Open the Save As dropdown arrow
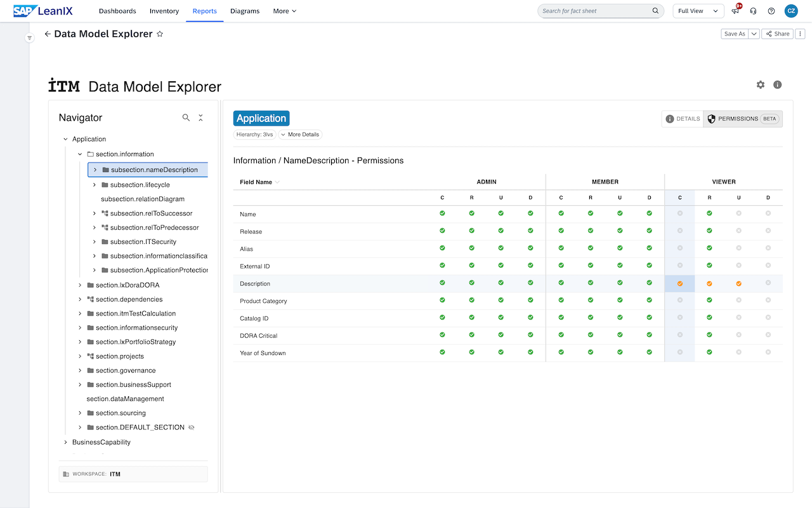 click(754, 34)
